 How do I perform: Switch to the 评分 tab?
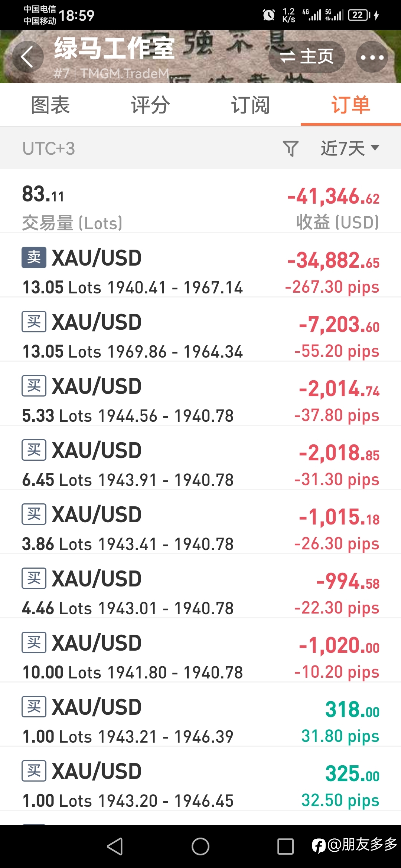pyautogui.click(x=150, y=105)
